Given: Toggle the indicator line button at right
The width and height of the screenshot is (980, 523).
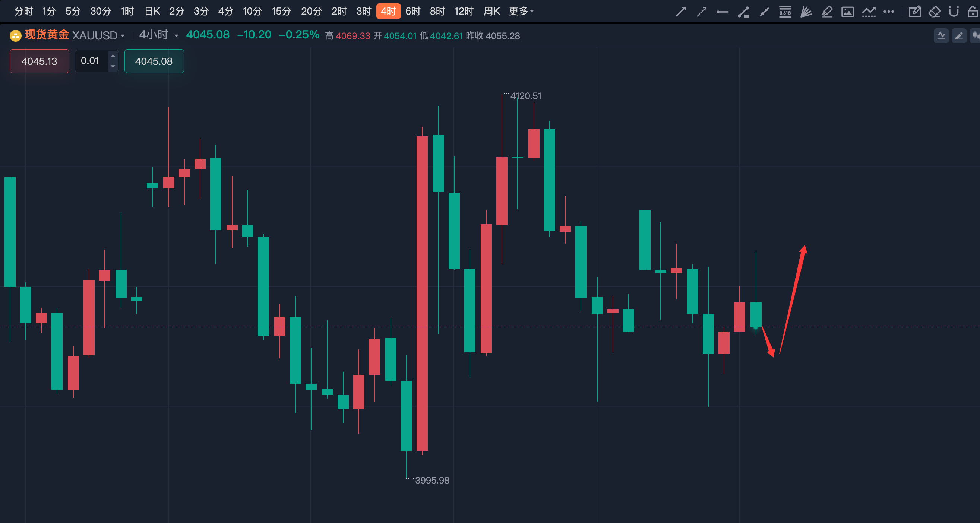Looking at the screenshot, I should point(941,36).
